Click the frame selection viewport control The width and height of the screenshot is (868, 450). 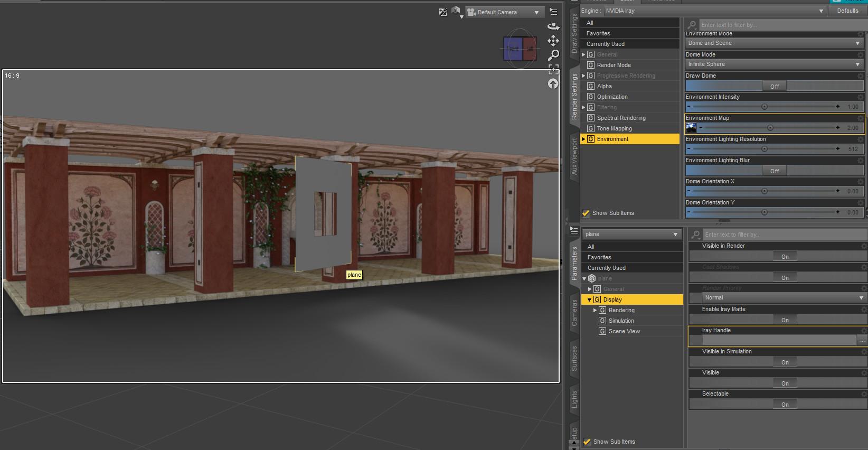coord(553,69)
